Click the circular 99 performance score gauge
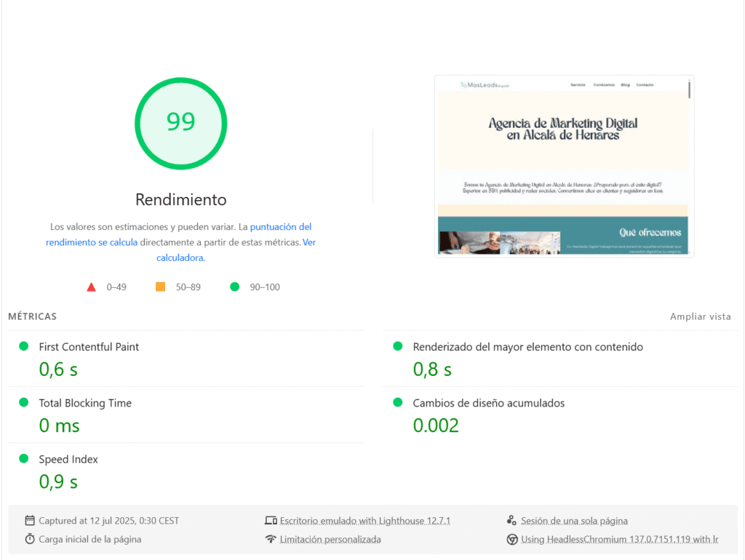The width and height of the screenshot is (745, 560). [180, 124]
